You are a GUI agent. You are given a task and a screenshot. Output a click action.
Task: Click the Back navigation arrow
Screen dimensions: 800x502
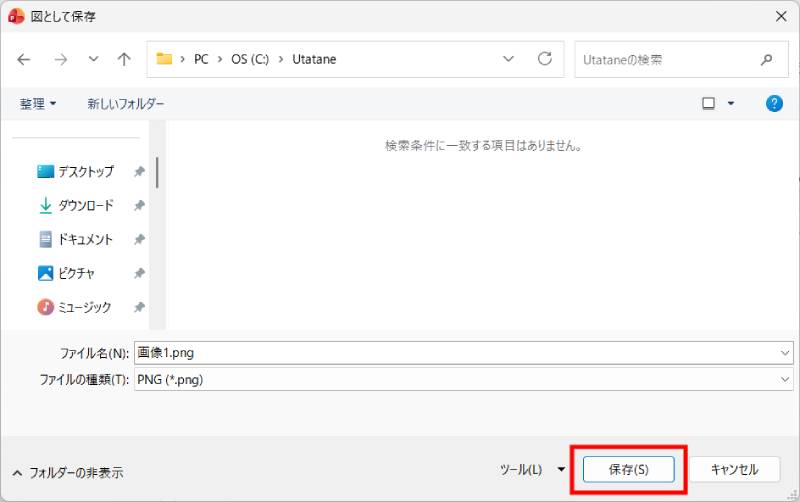[23, 60]
